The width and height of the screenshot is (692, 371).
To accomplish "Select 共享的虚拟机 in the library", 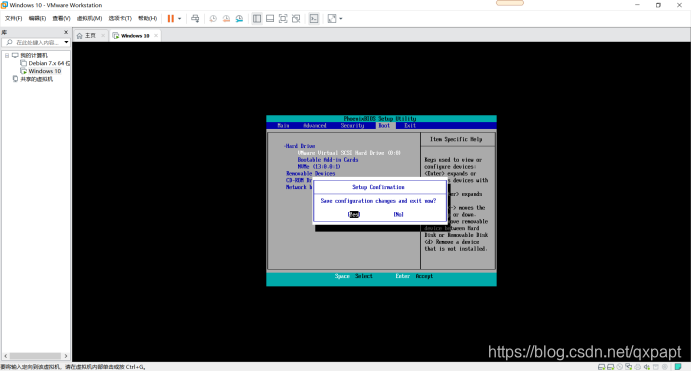I will pos(36,79).
